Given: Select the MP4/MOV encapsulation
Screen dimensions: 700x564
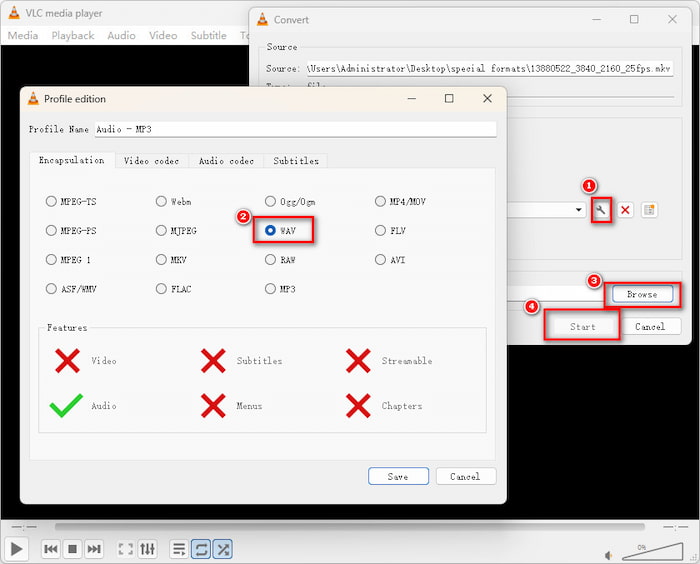Looking at the screenshot, I should pyautogui.click(x=400, y=201).
